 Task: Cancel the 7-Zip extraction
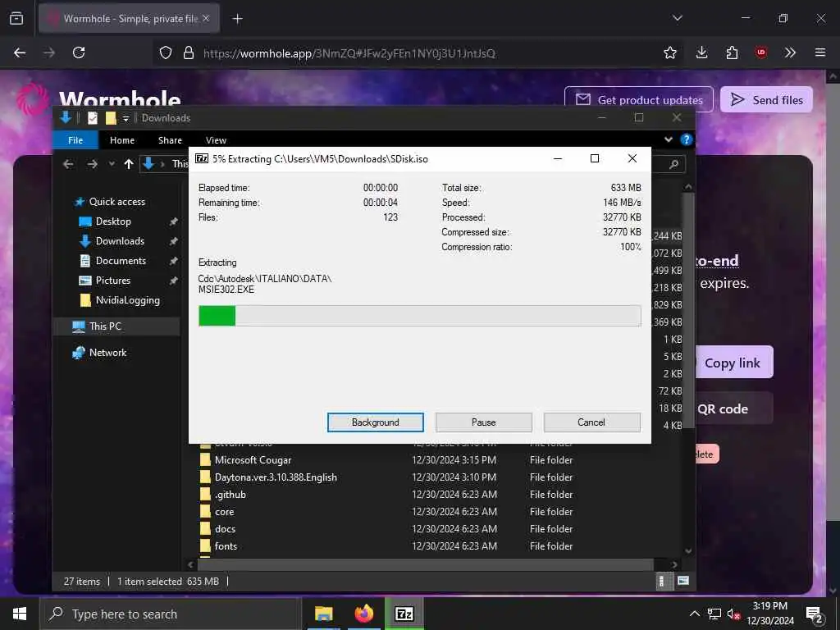591,422
